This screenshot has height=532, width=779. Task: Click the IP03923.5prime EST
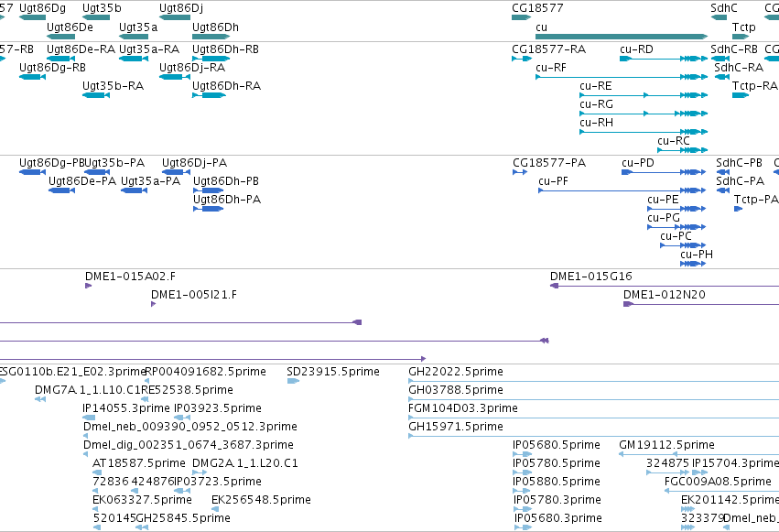[182, 418]
